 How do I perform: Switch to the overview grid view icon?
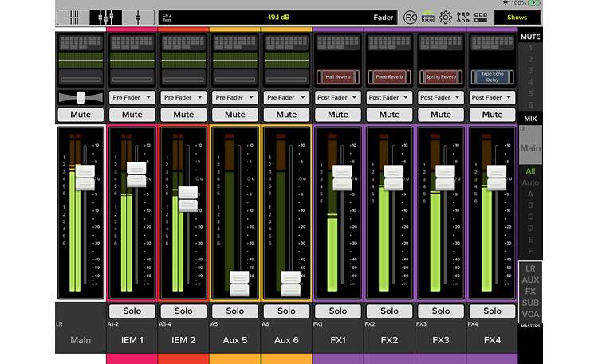73,18
